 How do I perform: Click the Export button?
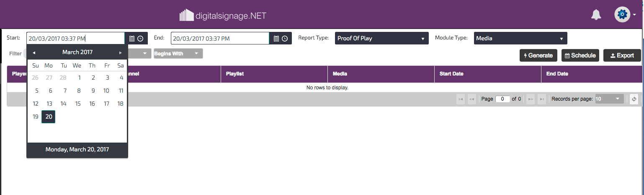pos(622,55)
